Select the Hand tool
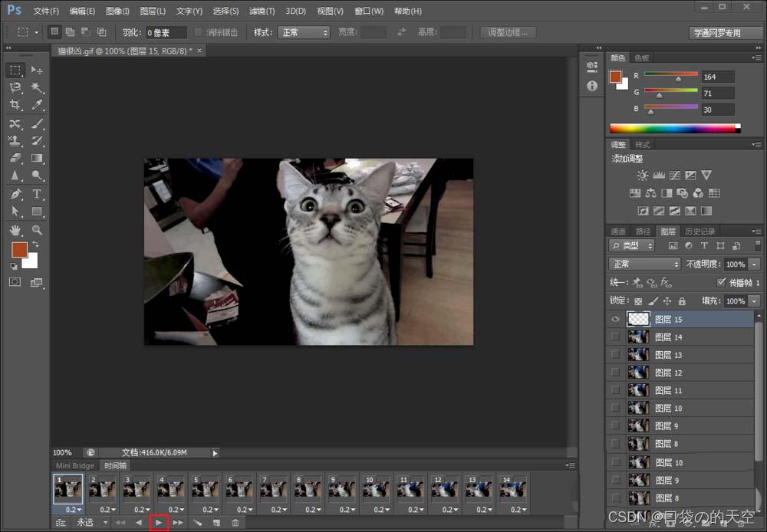The height and width of the screenshot is (532, 767). point(15,230)
